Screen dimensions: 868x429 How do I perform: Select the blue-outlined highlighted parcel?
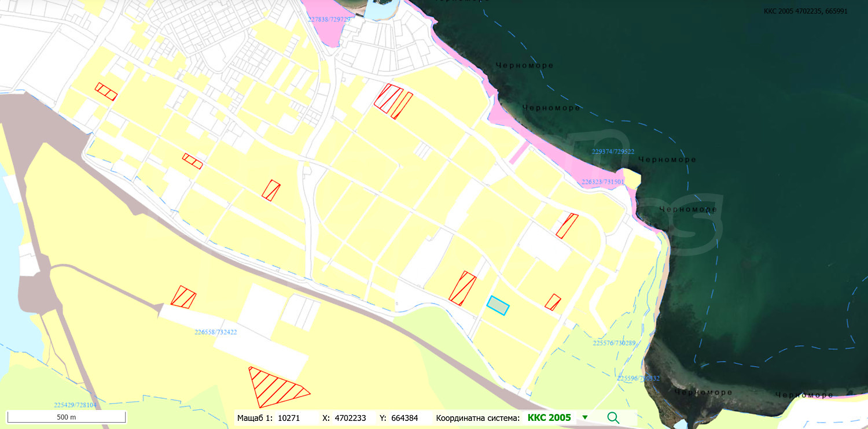click(x=498, y=305)
